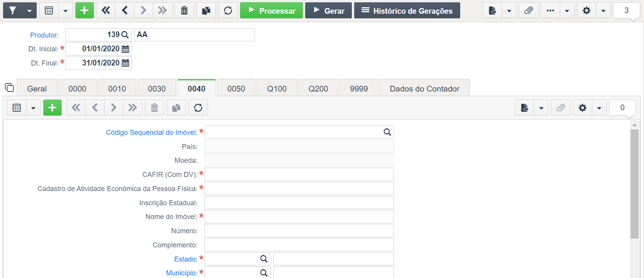Click the Processar button
Image resolution: width=644 pixels, height=278 pixels.
click(x=271, y=11)
